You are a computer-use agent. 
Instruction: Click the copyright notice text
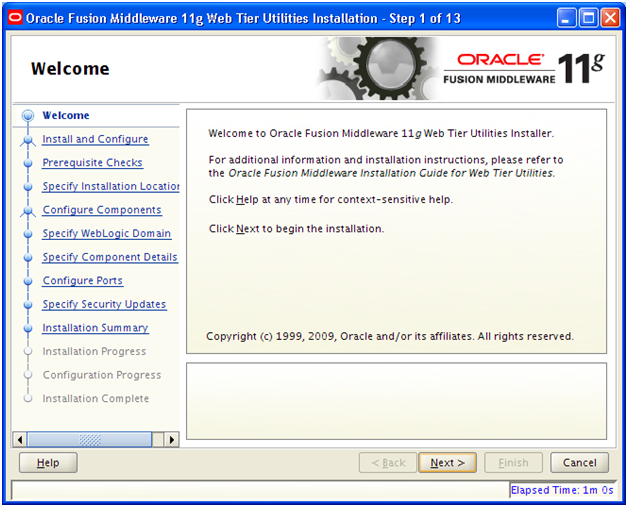pyautogui.click(x=390, y=336)
